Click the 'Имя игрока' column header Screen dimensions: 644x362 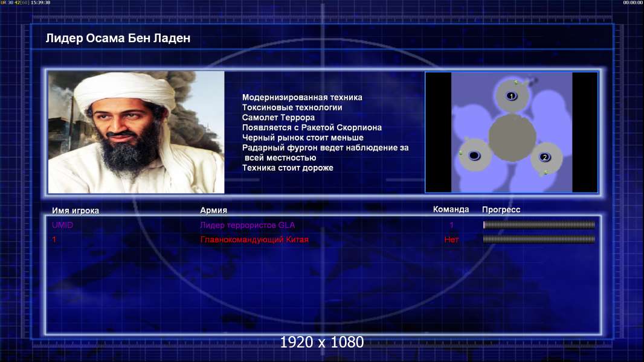click(75, 211)
